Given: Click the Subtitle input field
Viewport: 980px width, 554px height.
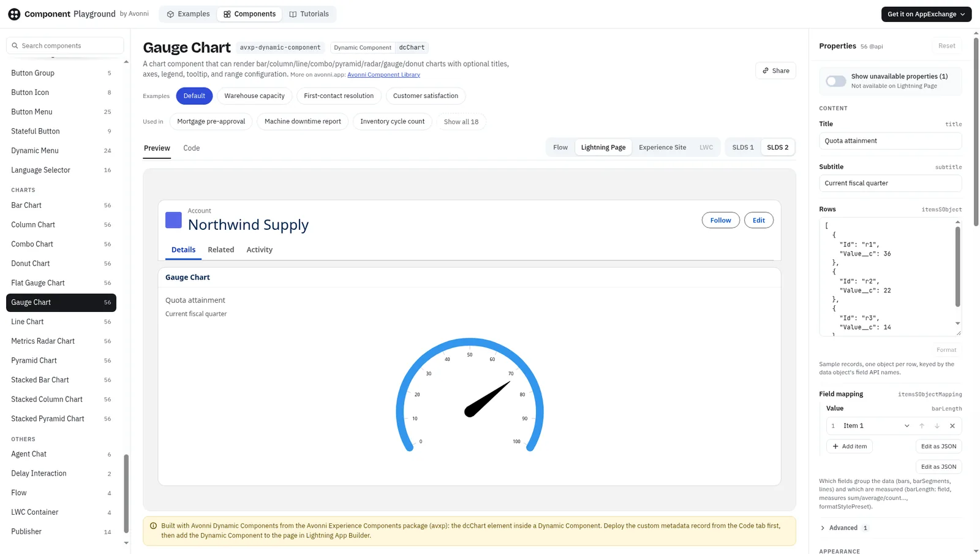Looking at the screenshot, I should (x=890, y=183).
